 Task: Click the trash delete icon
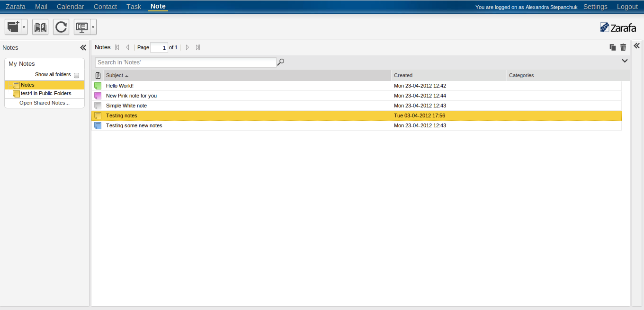coord(623,47)
